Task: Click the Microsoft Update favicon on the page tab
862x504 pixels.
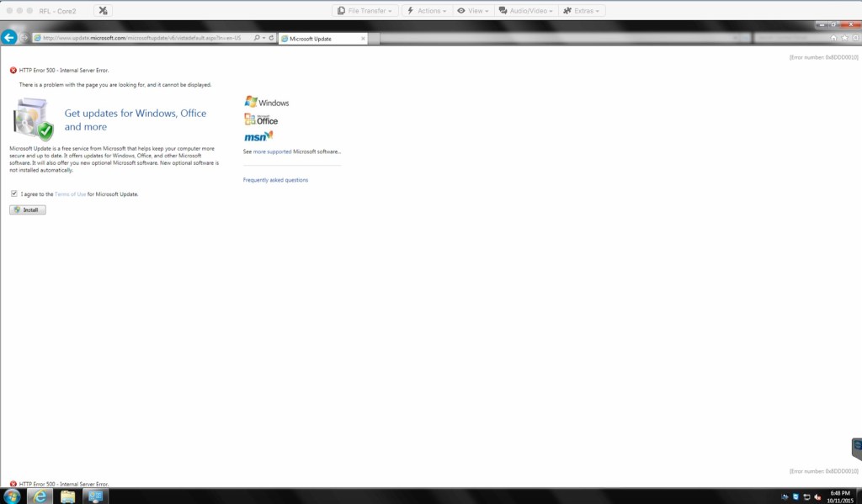Action: pos(285,38)
